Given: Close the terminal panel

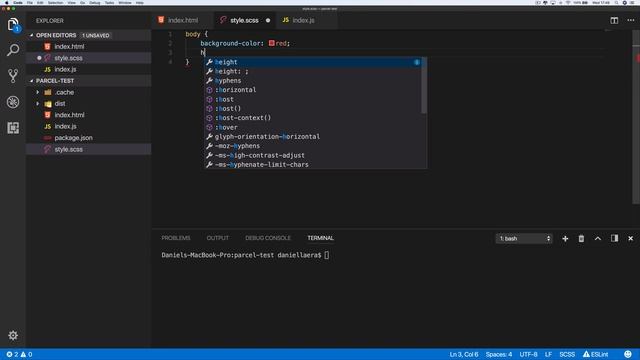Looking at the screenshot, I should (x=631, y=238).
